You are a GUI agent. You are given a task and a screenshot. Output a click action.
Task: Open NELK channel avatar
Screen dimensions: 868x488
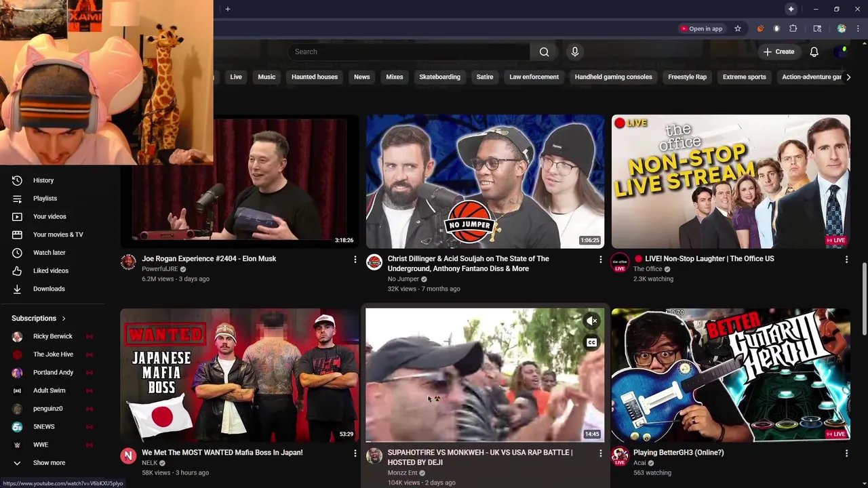pos(128,456)
